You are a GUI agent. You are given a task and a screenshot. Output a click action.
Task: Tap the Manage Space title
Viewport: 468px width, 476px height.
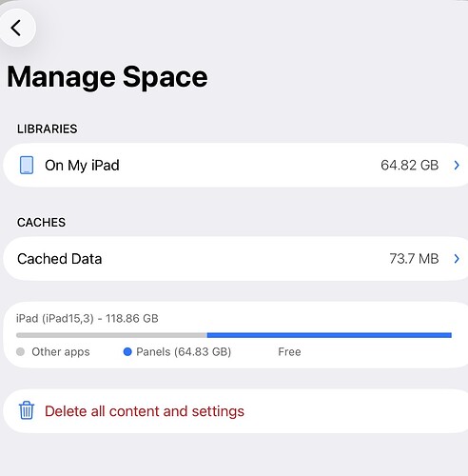107,77
